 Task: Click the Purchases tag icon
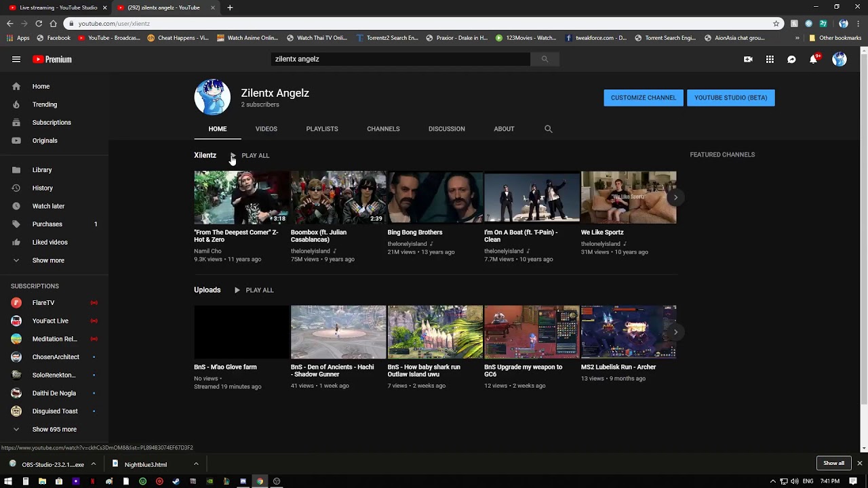(x=16, y=224)
